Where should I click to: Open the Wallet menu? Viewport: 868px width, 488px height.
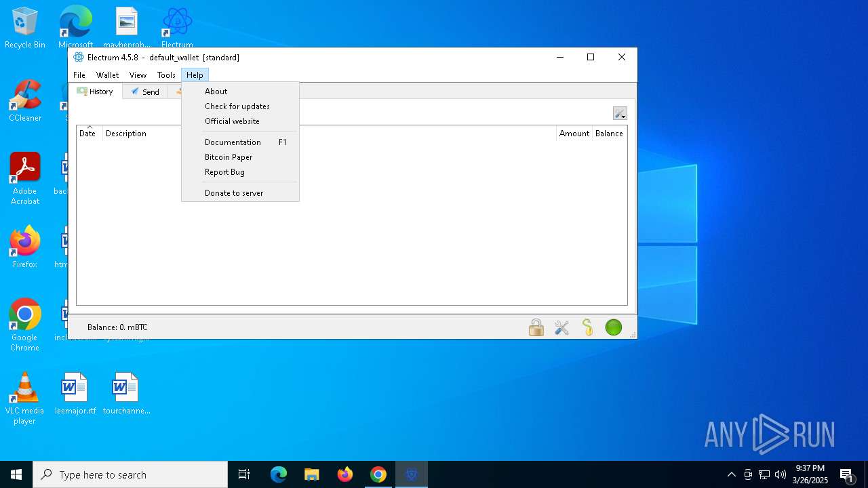point(107,75)
